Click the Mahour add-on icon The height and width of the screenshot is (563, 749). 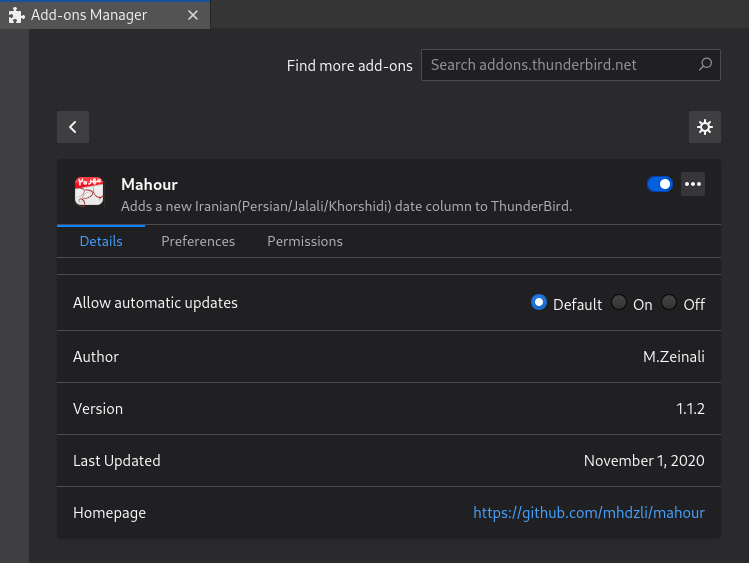(x=90, y=191)
